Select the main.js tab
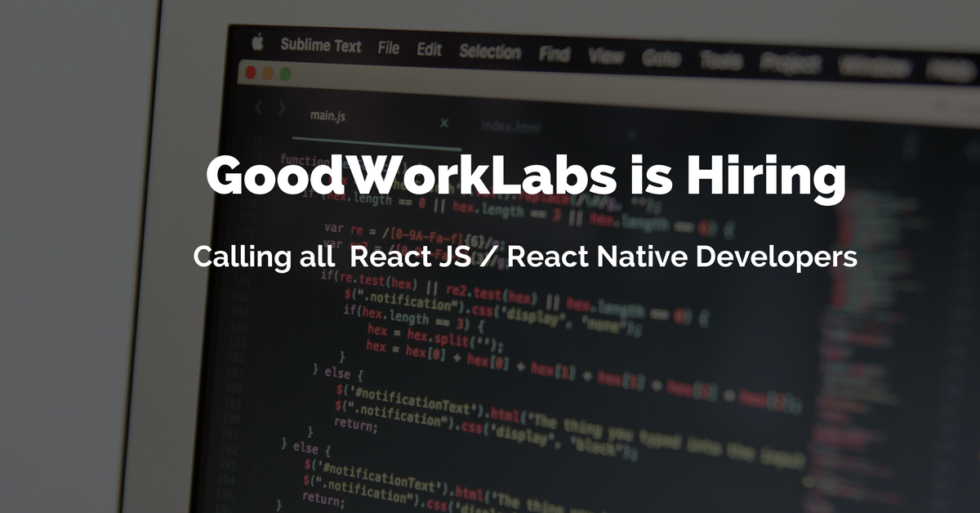The width and height of the screenshot is (980, 513). (x=327, y=116)
